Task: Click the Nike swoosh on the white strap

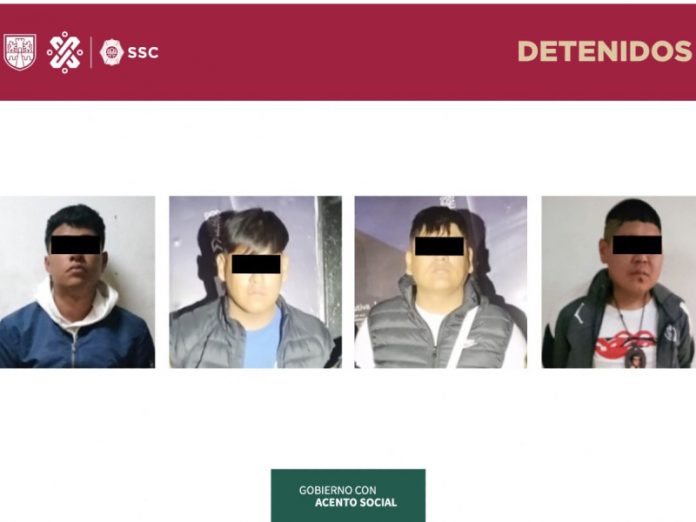Action: pyautogui.click(x=466, y=343)
